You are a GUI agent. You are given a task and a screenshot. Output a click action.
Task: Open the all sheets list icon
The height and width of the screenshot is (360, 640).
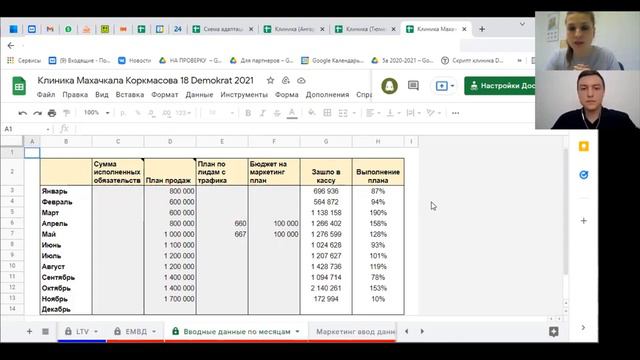point(45,331)
